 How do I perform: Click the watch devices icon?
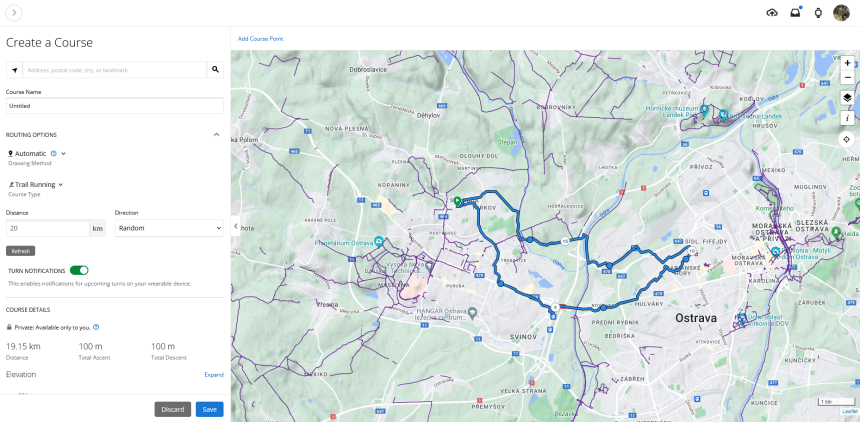point(818,12)
